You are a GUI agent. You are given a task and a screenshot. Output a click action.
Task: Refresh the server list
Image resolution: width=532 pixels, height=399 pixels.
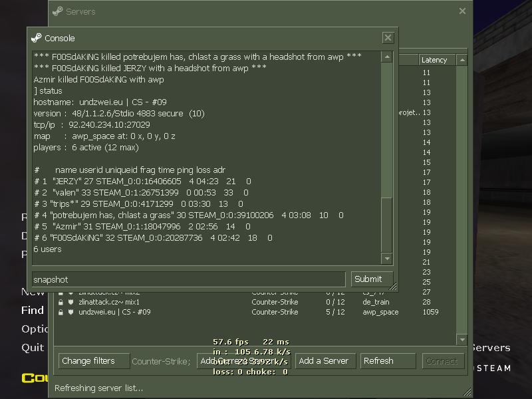388,361
